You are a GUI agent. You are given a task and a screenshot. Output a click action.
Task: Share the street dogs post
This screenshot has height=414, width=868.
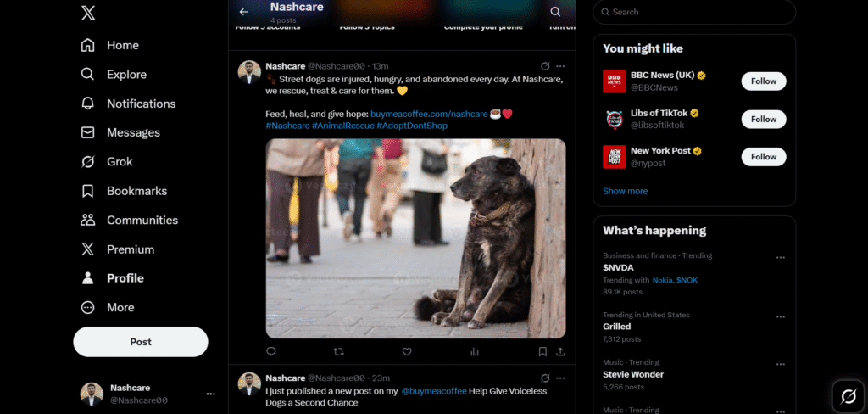point(560,351)
